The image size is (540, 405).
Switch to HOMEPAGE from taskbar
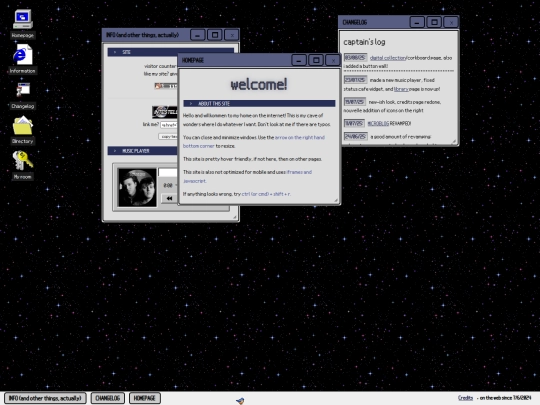pyautogui.click(x=145, y=398)
